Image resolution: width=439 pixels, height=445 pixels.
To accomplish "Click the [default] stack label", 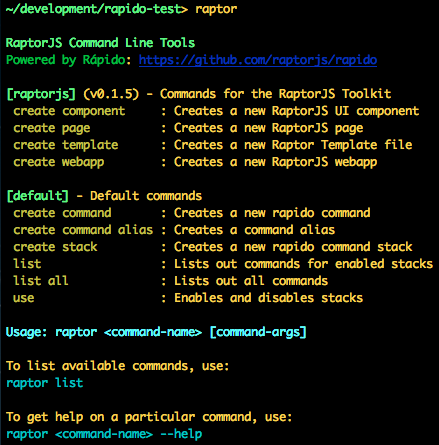I will 37,196.
